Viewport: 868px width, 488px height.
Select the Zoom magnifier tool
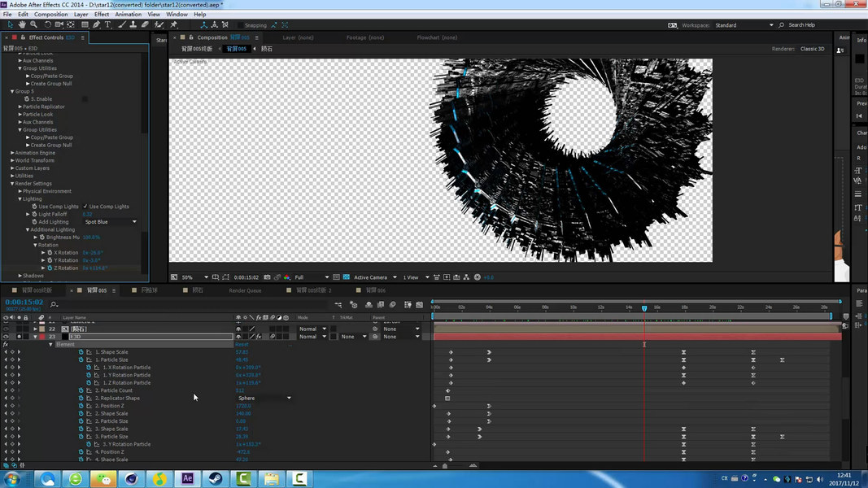34,25
